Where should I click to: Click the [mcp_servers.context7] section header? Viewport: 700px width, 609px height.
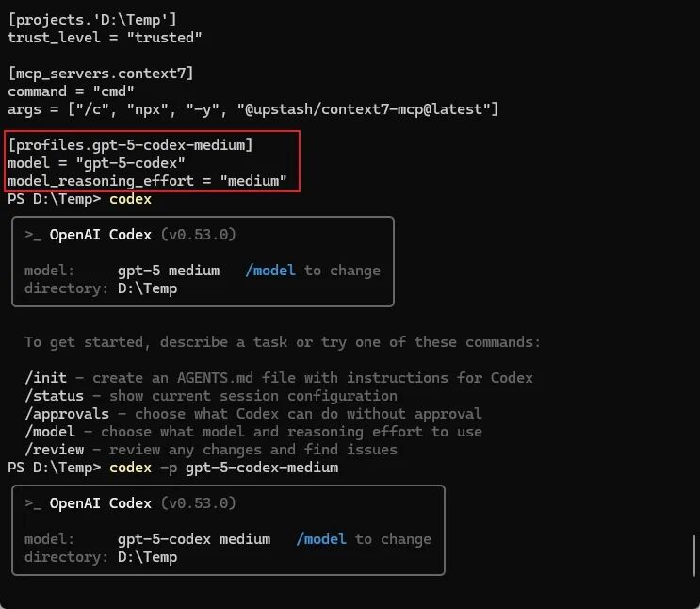point(101,74)
